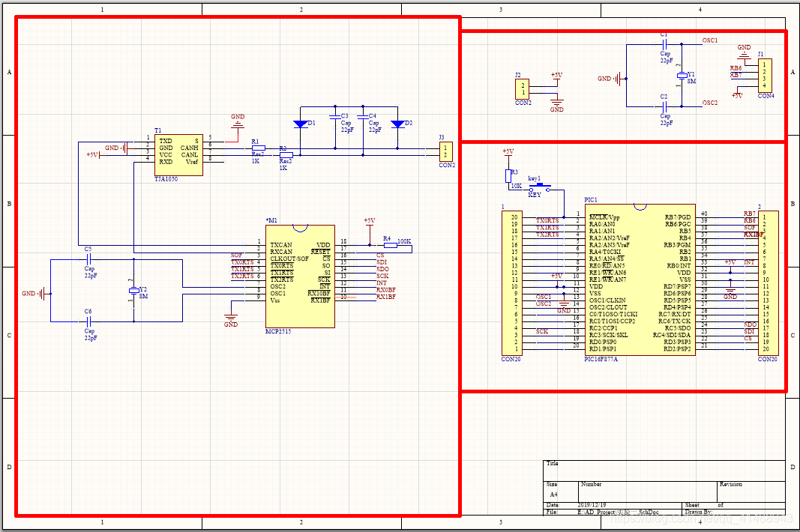The width and height of the screenshot is (800, 532).
Task: Click the TJA1050 designator text
Action: [166, 180]
